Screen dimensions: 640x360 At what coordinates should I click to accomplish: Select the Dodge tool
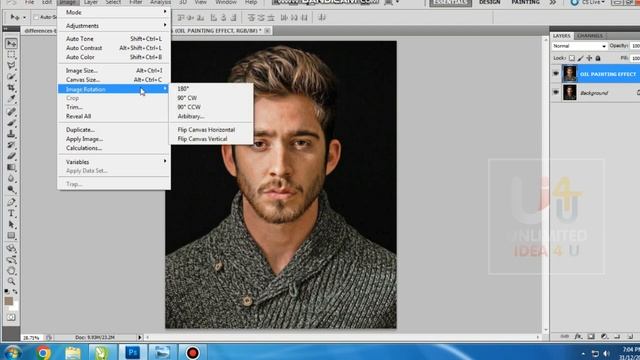coord(11,189)
